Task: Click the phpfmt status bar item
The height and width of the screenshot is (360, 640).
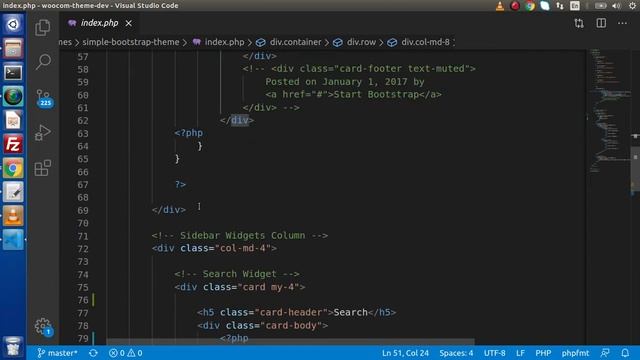Action: coord(575,353)
